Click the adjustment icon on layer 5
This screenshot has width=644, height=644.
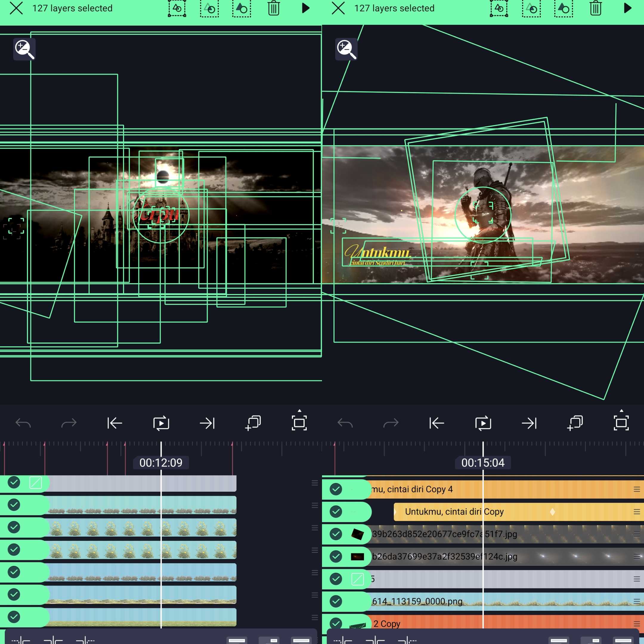click(358, 579)
